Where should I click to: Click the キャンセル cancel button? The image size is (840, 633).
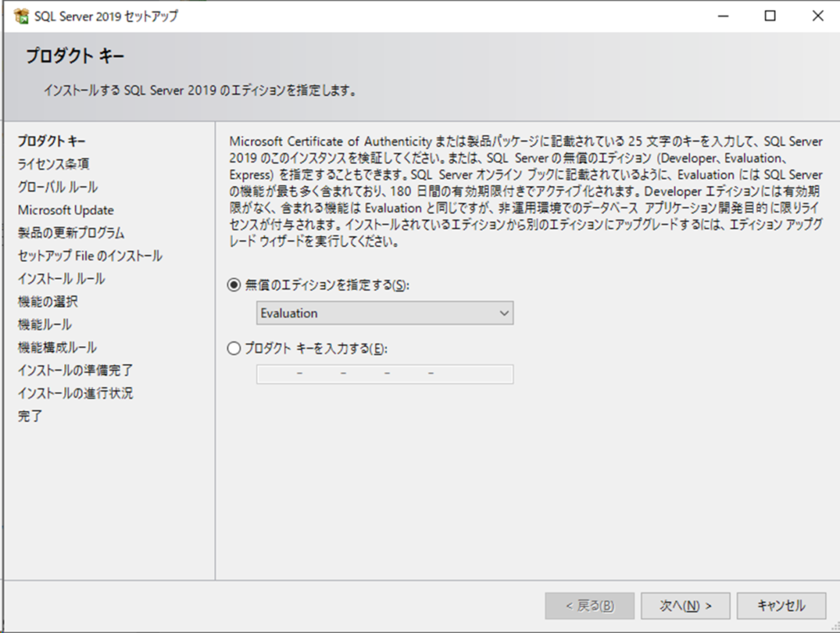[781, 606]
